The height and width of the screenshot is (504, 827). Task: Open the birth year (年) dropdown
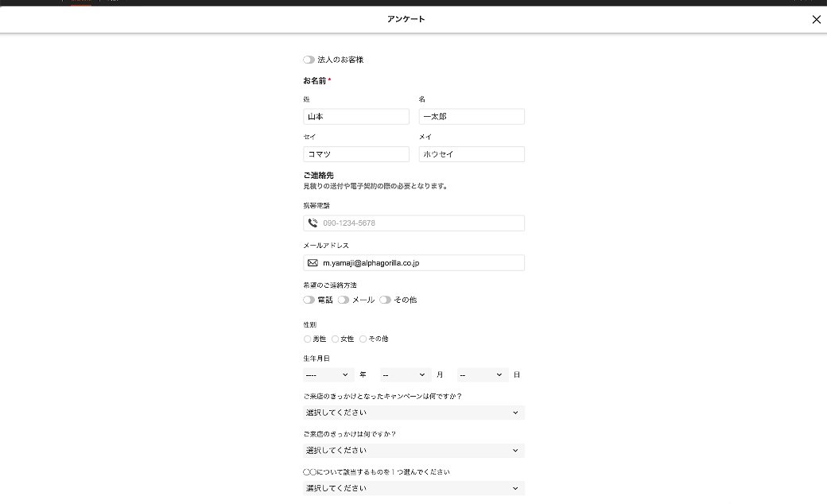coord(328,375)
